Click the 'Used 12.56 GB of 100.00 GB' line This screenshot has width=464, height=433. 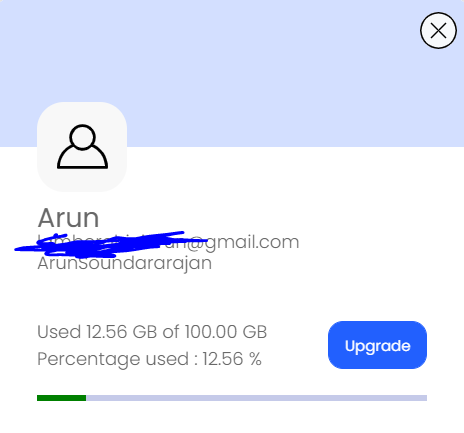[x=152, y=332]
